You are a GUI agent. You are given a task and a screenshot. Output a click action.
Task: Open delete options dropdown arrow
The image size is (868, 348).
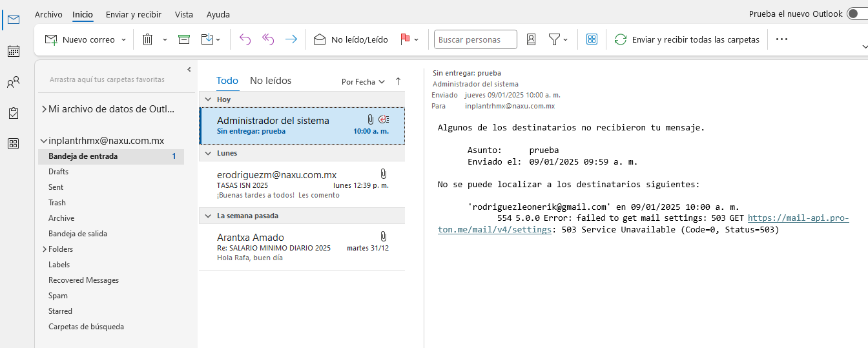tap(165, 39)
